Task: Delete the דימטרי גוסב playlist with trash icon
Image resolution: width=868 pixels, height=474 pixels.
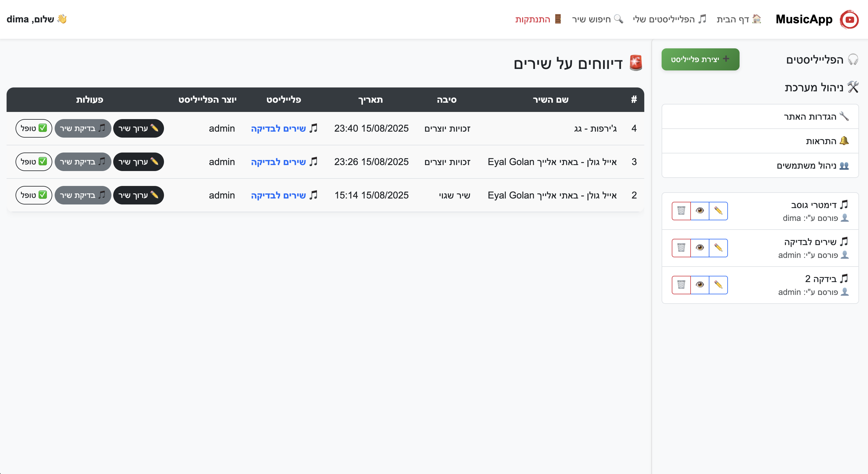Action: click(x=681, y=211)
